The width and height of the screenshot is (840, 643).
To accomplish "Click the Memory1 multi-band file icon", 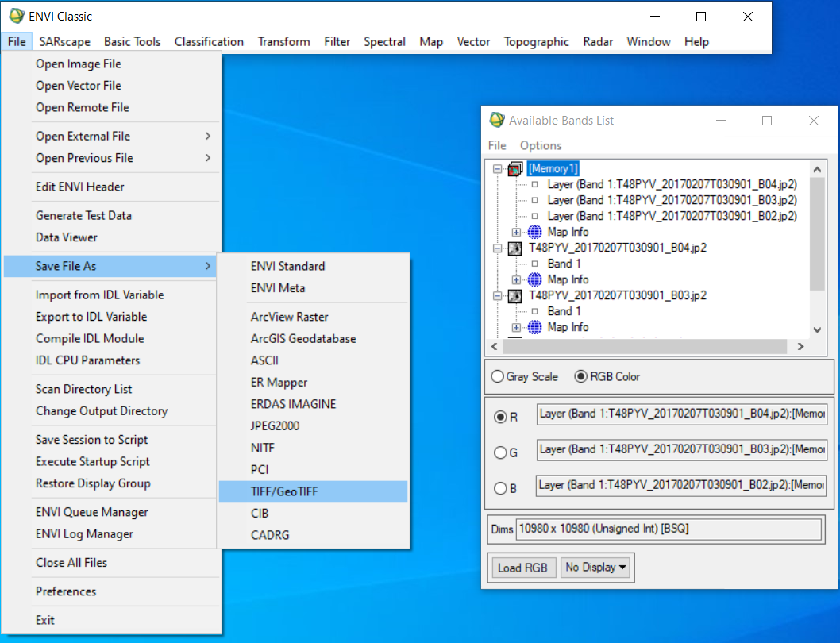I will 514,169.
